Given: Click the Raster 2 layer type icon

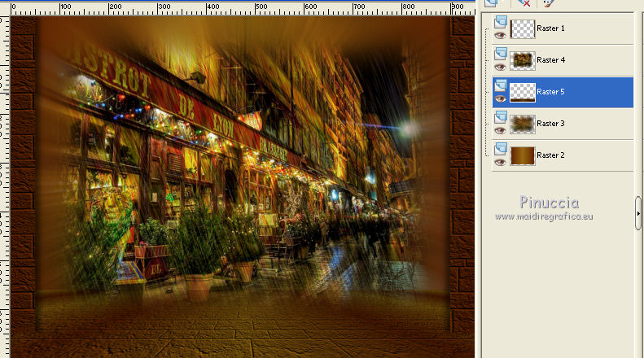Looking at the screenshot, I should pos(500,149).
